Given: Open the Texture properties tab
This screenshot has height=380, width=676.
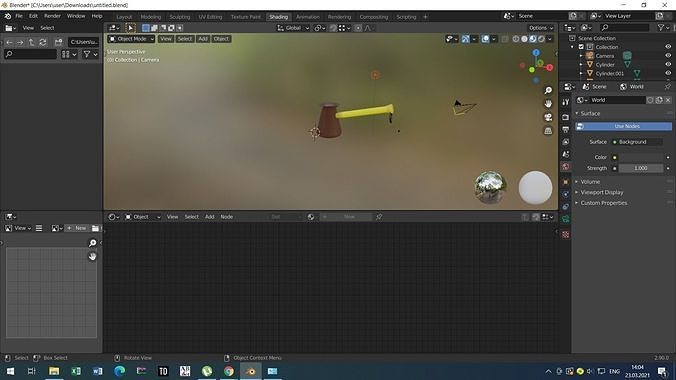Looking at the screenshot, I should [x=566, y=235].
